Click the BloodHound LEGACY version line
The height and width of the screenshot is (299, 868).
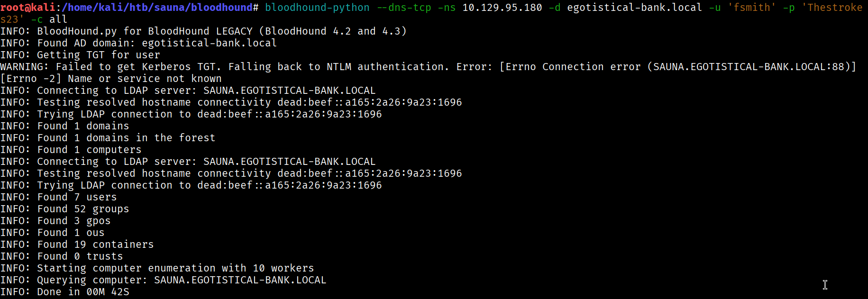click(x=203, y=31)
